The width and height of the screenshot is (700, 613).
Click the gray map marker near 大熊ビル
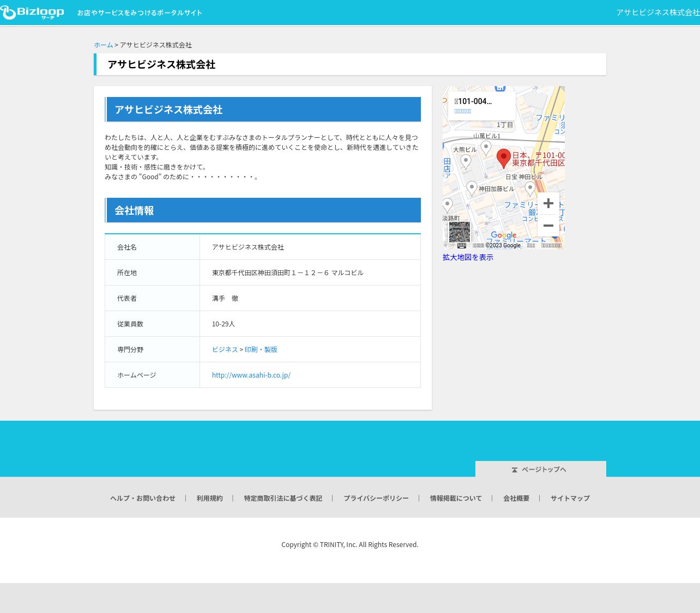(x=466, y=161)
